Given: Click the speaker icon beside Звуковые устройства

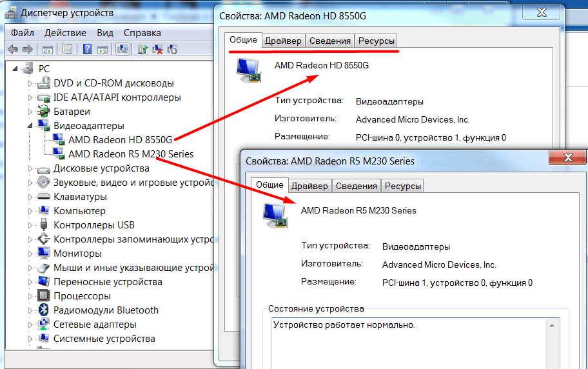Looking at the screenshot, I should (x=43, y=183).
